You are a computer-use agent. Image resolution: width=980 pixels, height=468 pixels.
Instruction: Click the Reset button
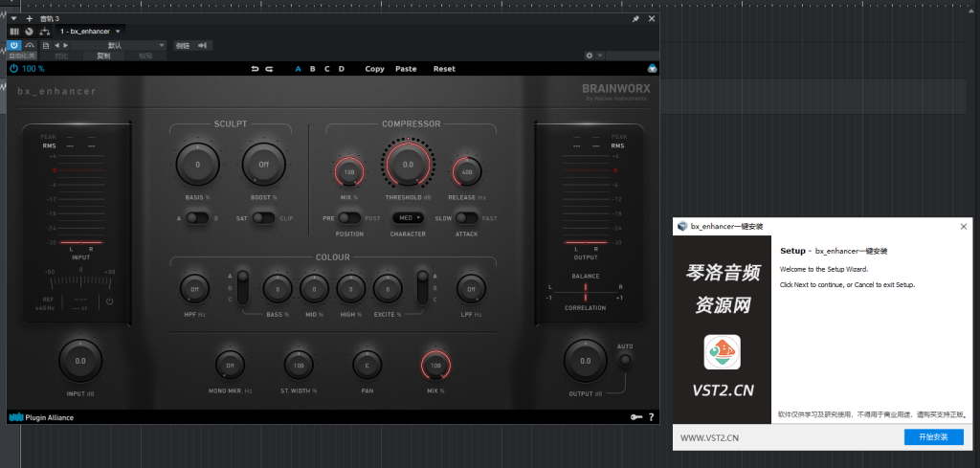pyautogui.click(x=444, y=69)
